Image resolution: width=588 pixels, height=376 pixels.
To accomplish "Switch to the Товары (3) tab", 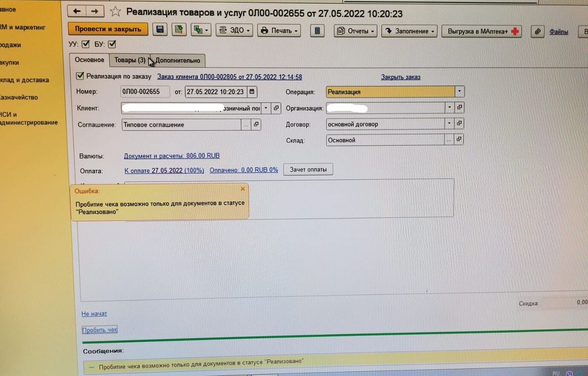I will point(130,60).
